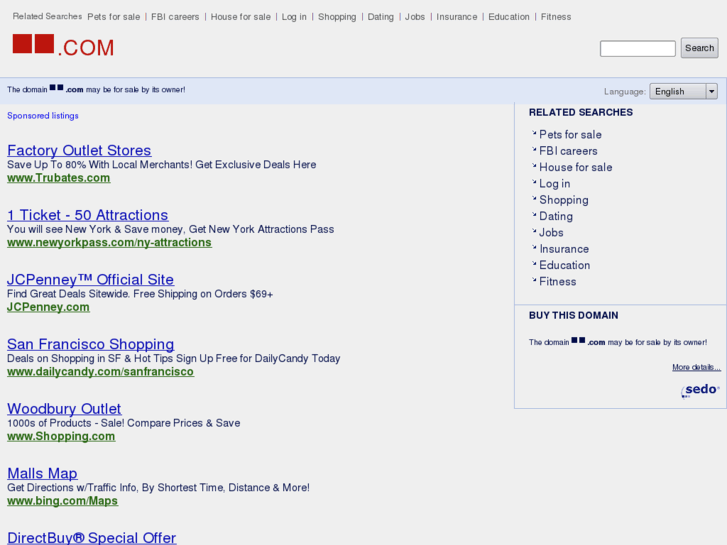Choose Jobs in the top related searches bar
727x545 pixels.
coord(415,17)
